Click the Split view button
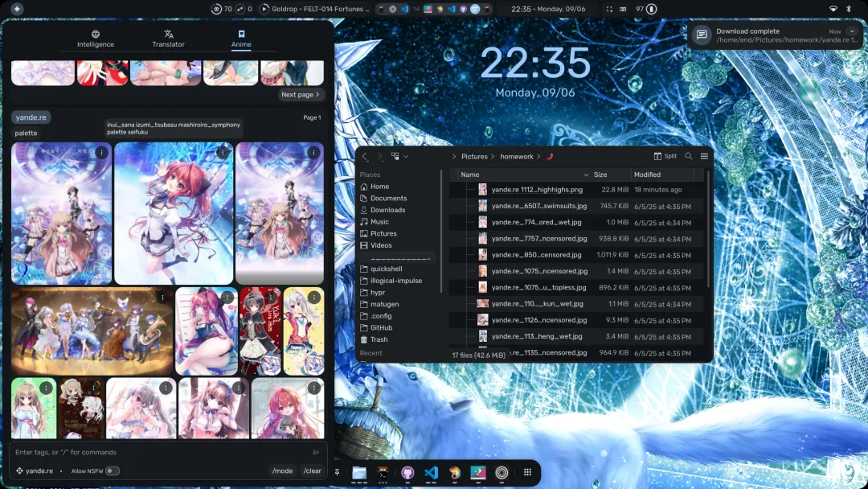The width and height of the screenshot is (868, 489). coord(665,156)
